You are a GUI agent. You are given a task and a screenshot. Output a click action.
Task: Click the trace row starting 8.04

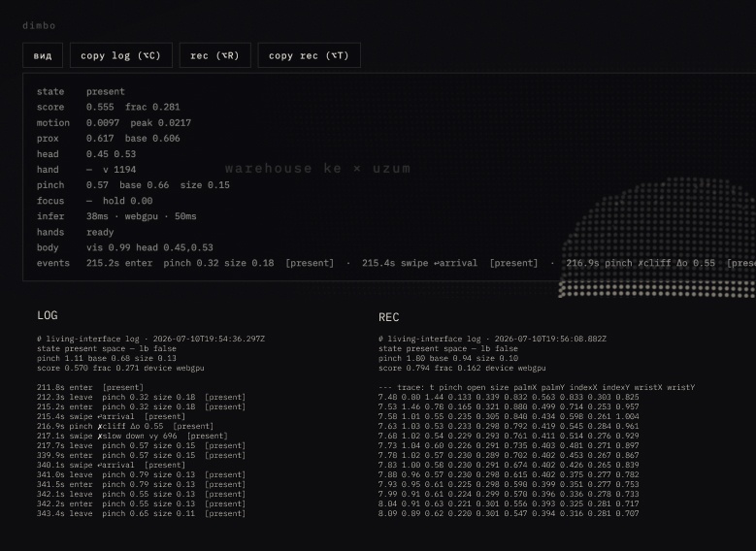click(509, 503)
